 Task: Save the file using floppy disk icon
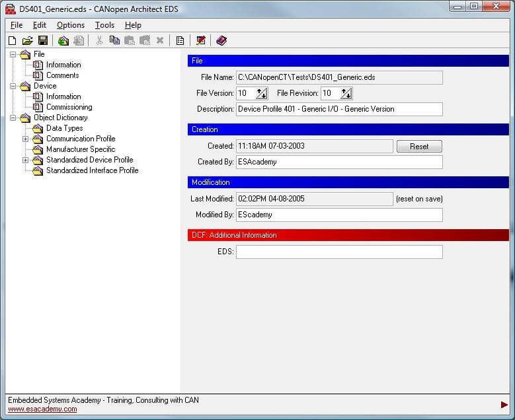point(42,41)
